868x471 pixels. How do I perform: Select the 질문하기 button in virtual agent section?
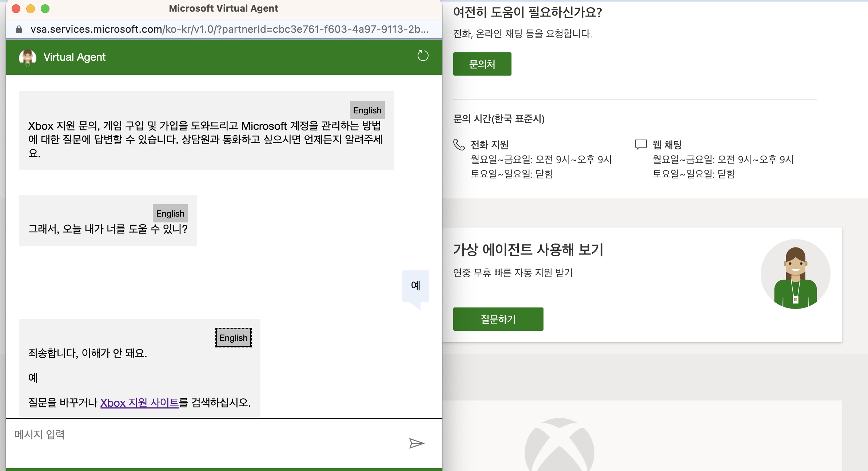pyautogui.click(x=498, y=318)
